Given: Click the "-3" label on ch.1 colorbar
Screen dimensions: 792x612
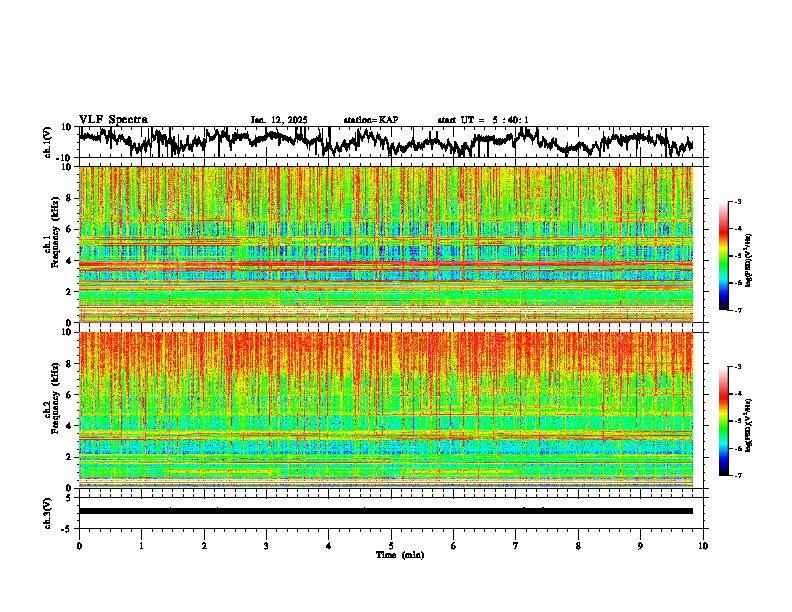Looking at the screenshot, I should pyautogui.click(x=737, y=202).
